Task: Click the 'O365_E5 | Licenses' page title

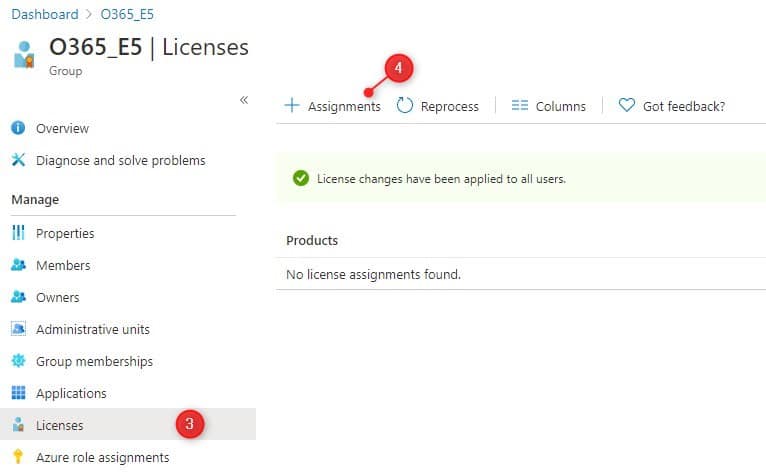Action: [149, 47]
